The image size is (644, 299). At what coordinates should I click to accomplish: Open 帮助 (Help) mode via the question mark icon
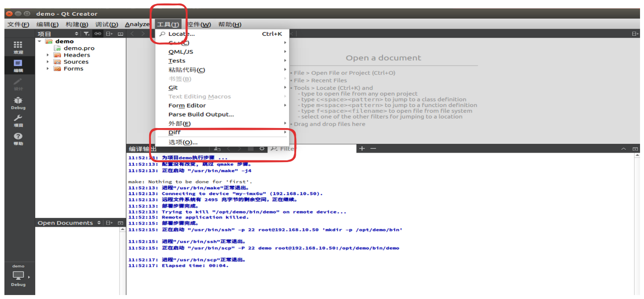coord(18,138)
